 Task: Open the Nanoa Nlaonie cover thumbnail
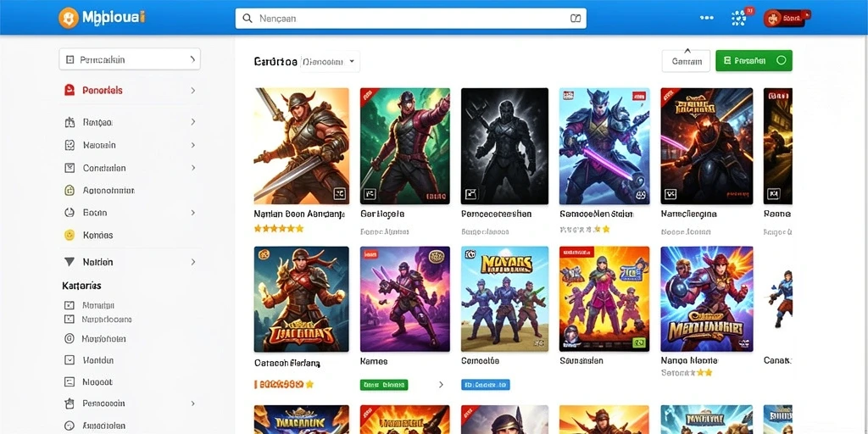(x=707, y=299)
